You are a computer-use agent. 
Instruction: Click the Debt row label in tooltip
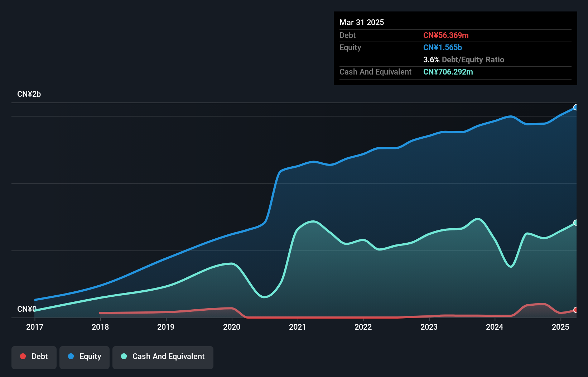(347, 35)
